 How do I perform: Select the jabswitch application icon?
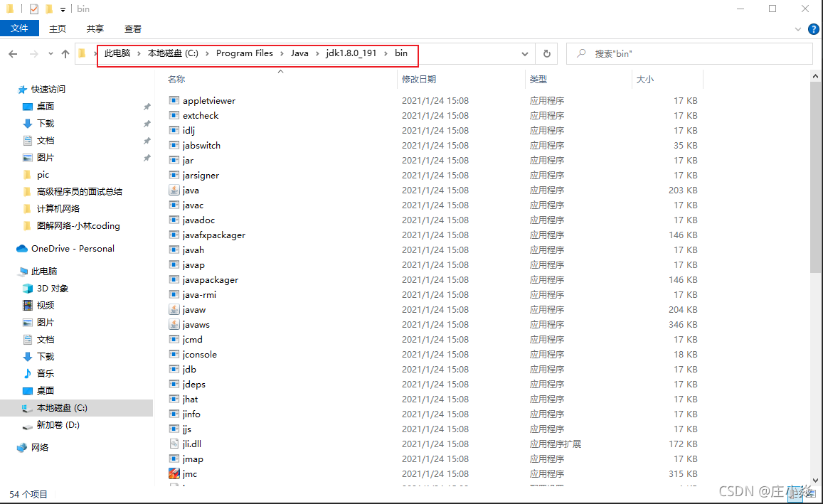point(174,145)
